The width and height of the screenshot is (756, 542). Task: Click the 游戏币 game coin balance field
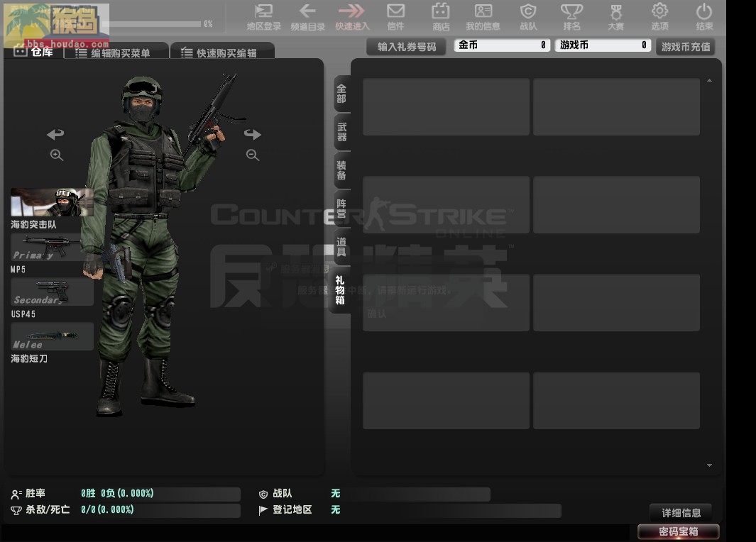603,45
